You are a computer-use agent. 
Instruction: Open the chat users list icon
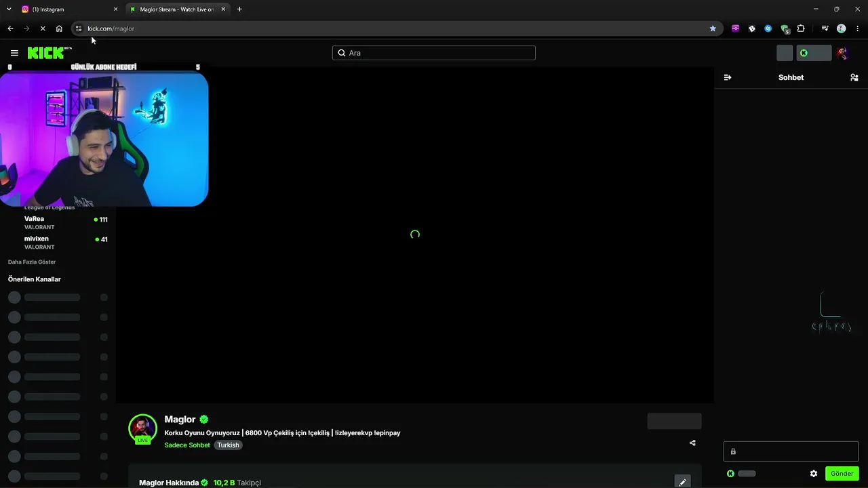[854, 77]
